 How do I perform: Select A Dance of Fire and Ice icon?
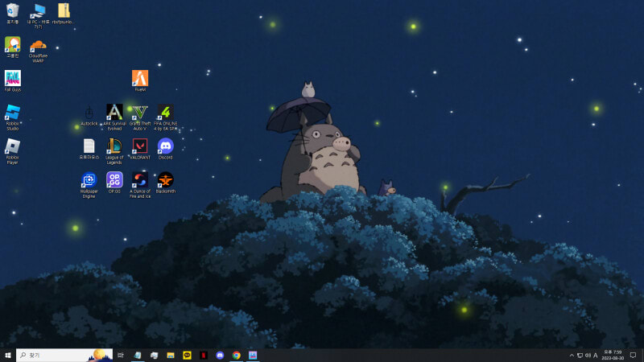[x=140, y=185]
